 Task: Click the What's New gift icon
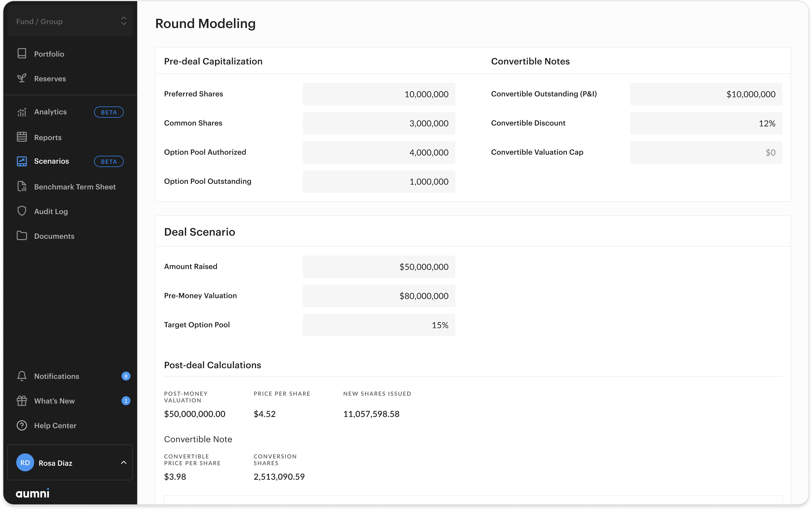(22, 401)
